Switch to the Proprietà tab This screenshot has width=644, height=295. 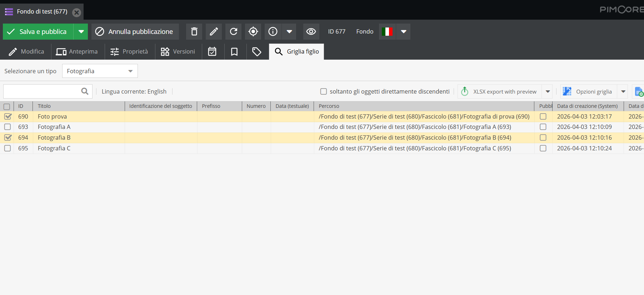(129, 52)
